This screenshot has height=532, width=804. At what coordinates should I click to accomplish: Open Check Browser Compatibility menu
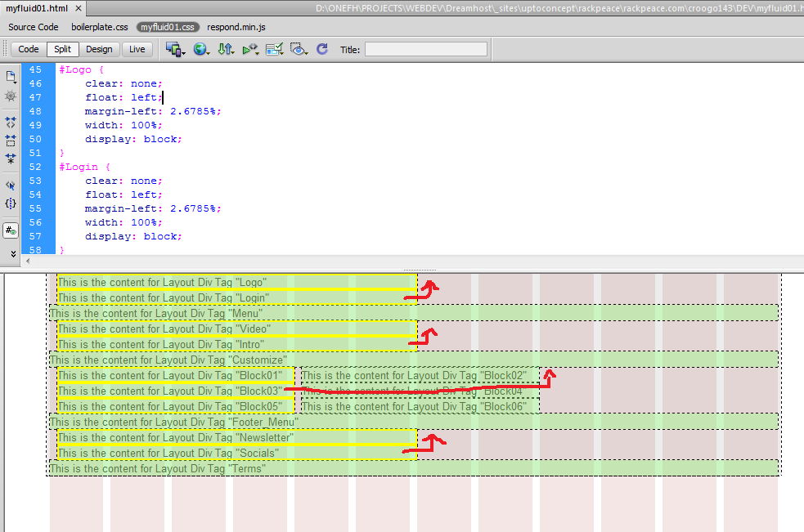click(x=274, y=50)
